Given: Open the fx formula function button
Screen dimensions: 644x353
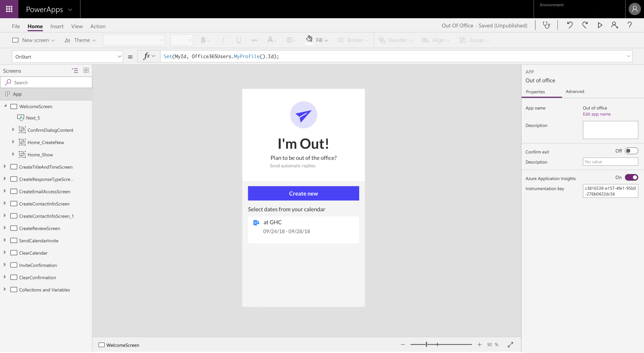Looking at the screenshot, I should tap(149, 56).
